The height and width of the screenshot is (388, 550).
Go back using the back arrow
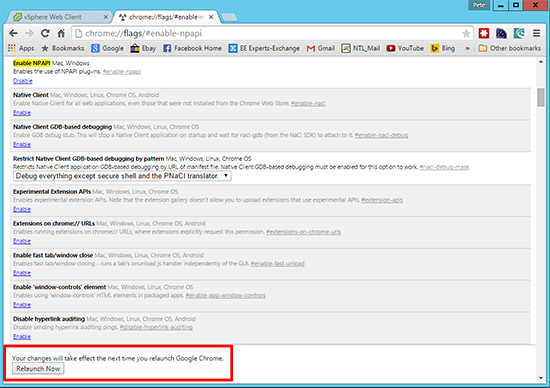[13, 33]
